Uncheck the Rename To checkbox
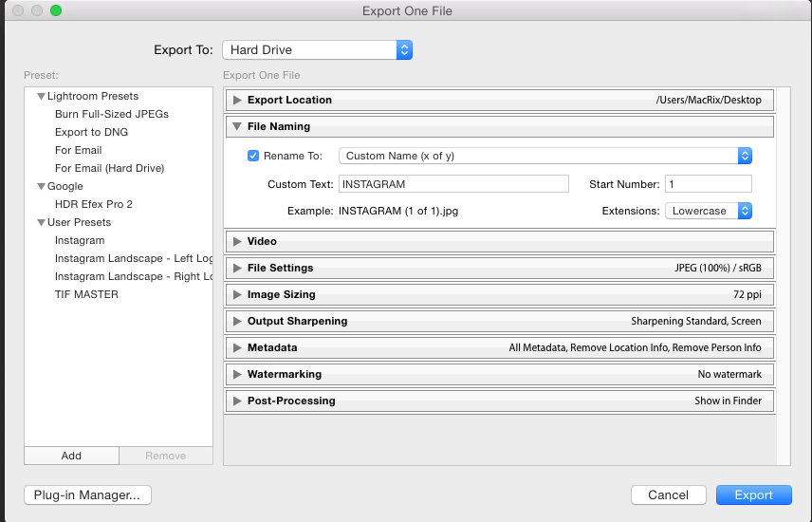The width and height of the screenshot is (812, 522). (x=253, y=156)
